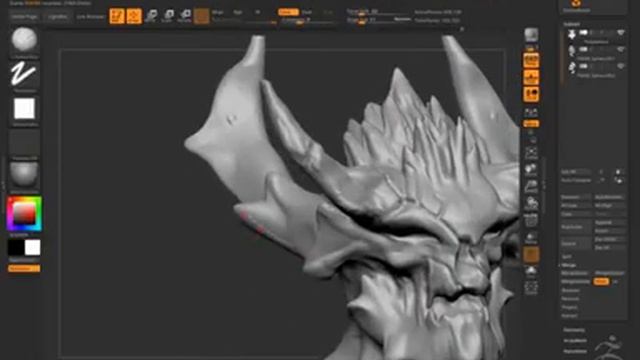640x360 pixels.
Task: Toggle the Mrgb mode
Action: coord(218,12)
